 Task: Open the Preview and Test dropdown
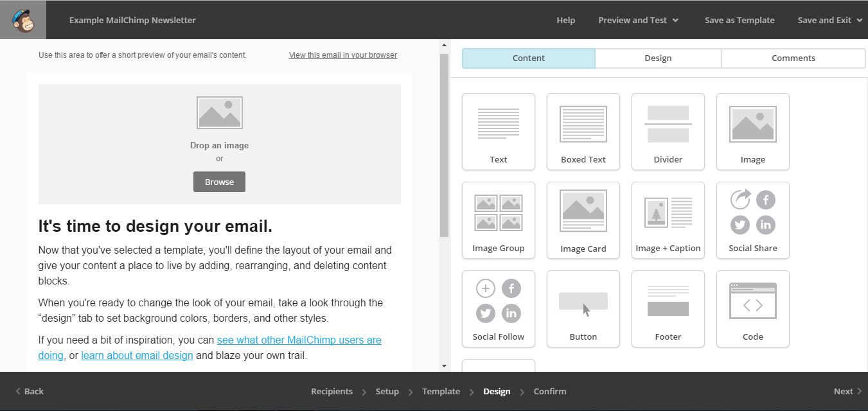coord(639,20)
